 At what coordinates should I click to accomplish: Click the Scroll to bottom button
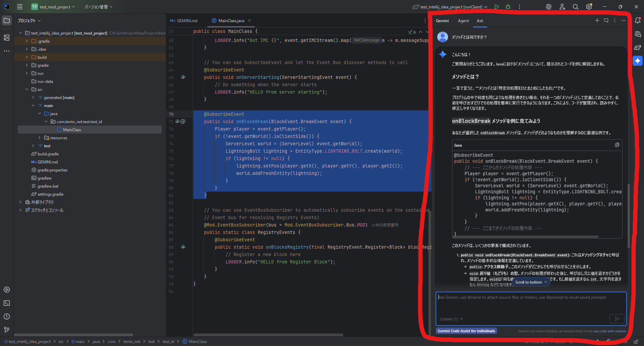coord(531,282)
